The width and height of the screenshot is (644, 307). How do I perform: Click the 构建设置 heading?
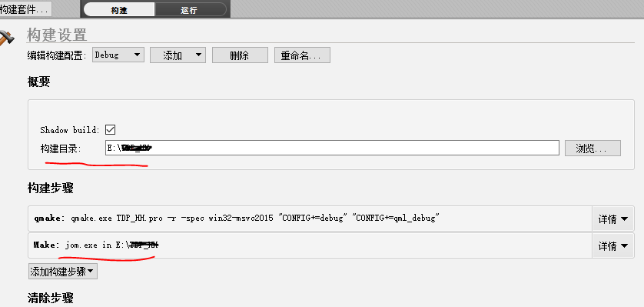click(x=57, y=35)
